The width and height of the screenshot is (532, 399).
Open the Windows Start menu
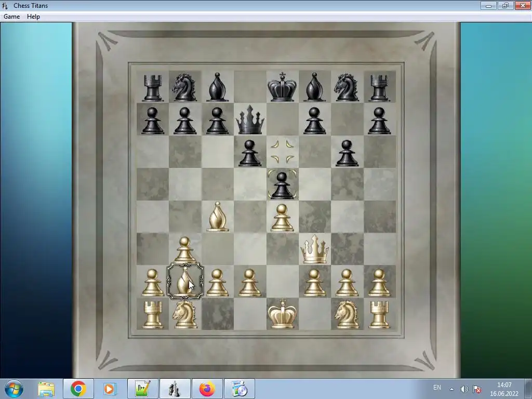pos(14,389)
